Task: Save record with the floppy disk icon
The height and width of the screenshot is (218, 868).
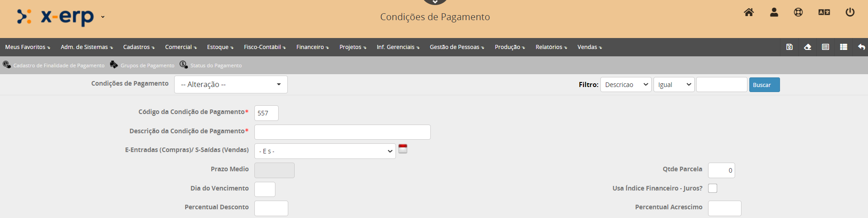Action: (789, 47)
